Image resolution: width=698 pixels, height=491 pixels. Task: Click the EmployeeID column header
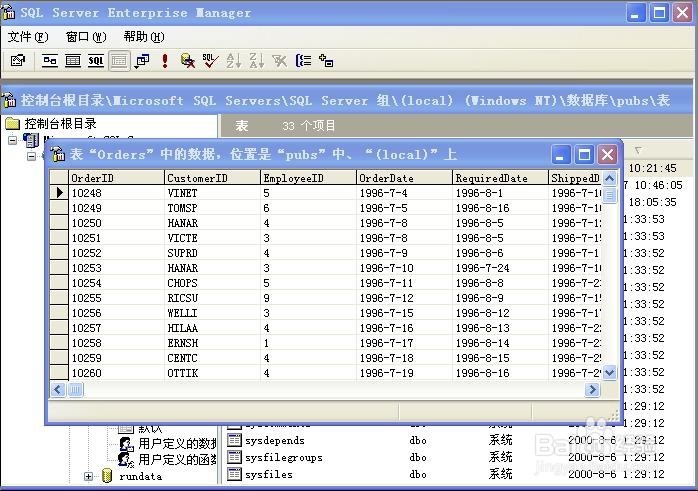[x=308, y=178]
